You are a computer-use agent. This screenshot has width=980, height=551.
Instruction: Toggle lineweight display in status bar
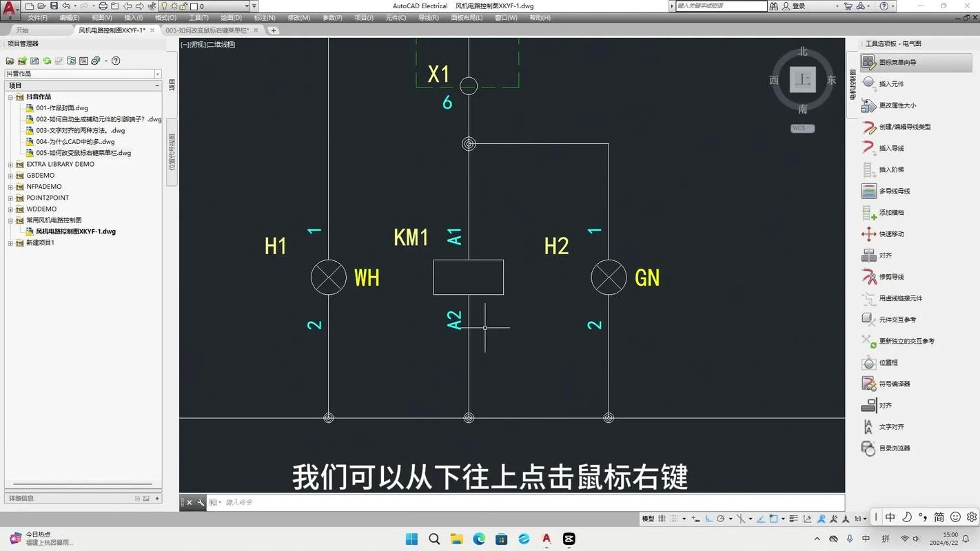click(x=793, y=519)
